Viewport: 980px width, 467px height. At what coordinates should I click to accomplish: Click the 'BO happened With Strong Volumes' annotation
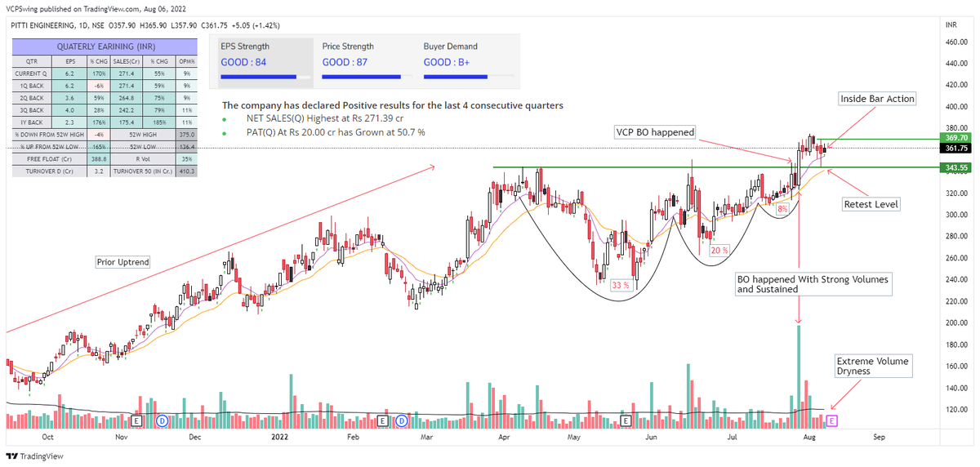point(813,284)
